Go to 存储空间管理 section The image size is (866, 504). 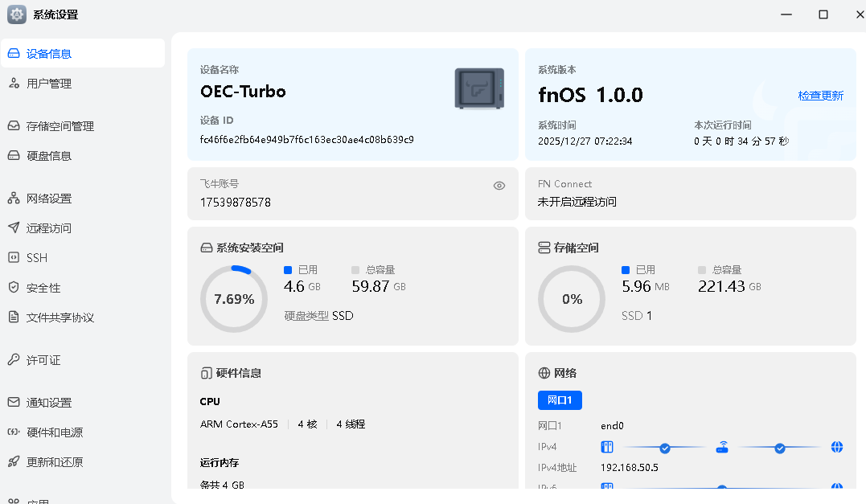[x=83, y=125]
